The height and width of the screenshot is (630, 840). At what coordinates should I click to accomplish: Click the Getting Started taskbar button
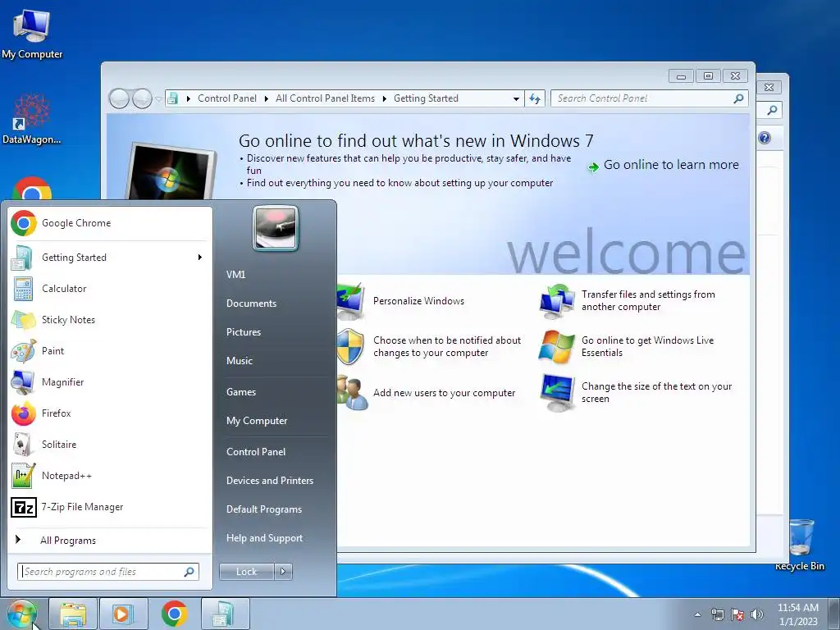click(x=225, y=614)
